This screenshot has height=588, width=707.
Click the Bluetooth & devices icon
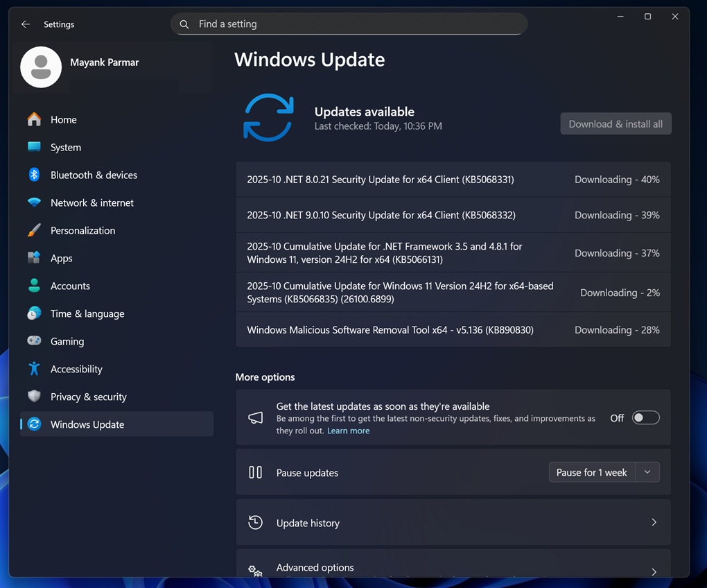[x=34, y=175]
